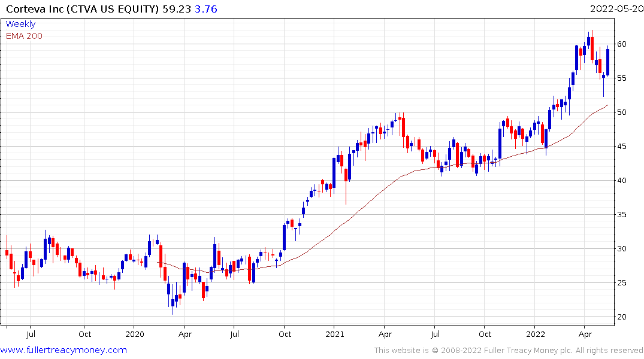The height and width of the screenshot is (359, 644).
Task: Click the 55 price axis label
Action: point(622,78)
